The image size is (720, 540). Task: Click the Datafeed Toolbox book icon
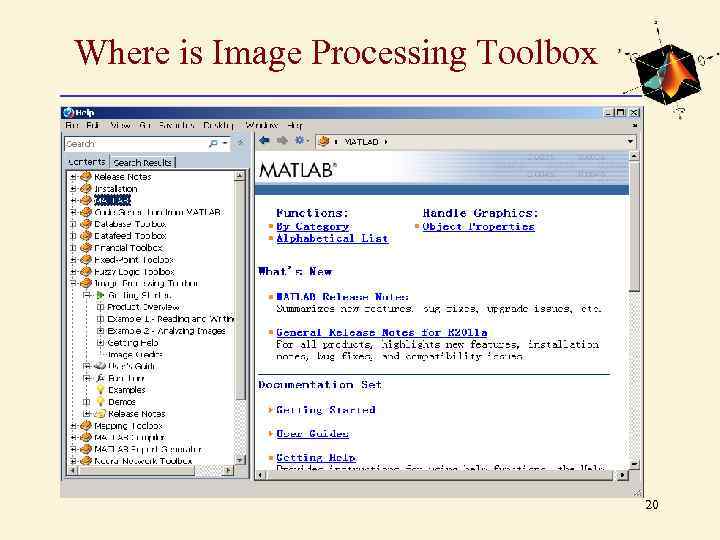tap(86, 236)
